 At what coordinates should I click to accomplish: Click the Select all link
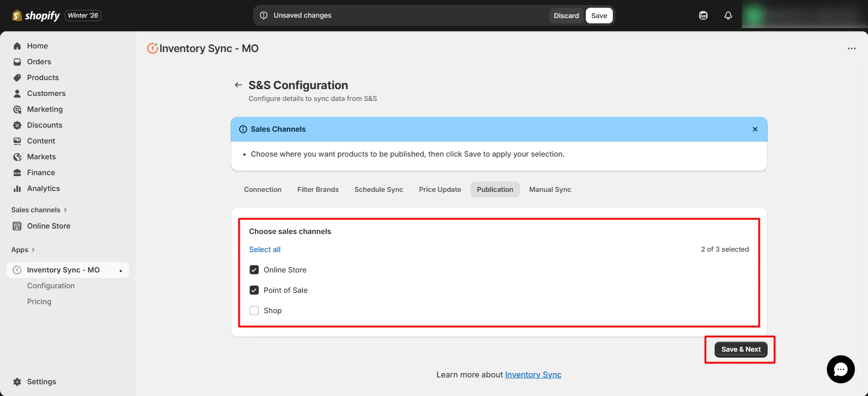click(265, 249)
